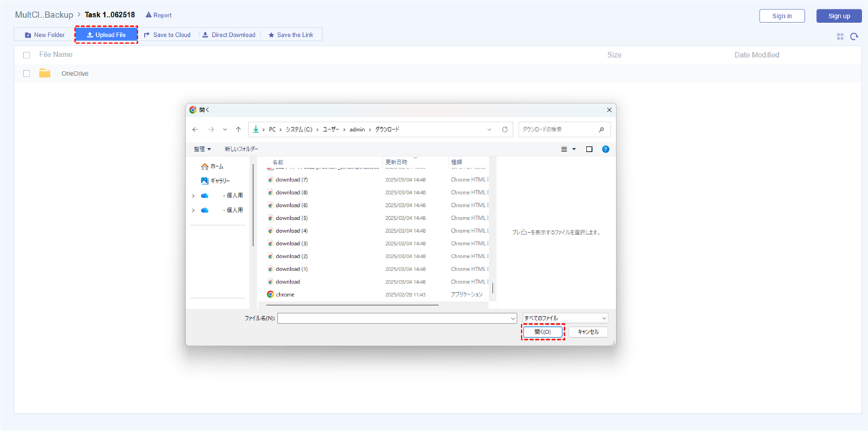
Task: Click the green download icon in address bar
Action: (x=256, y=129)
